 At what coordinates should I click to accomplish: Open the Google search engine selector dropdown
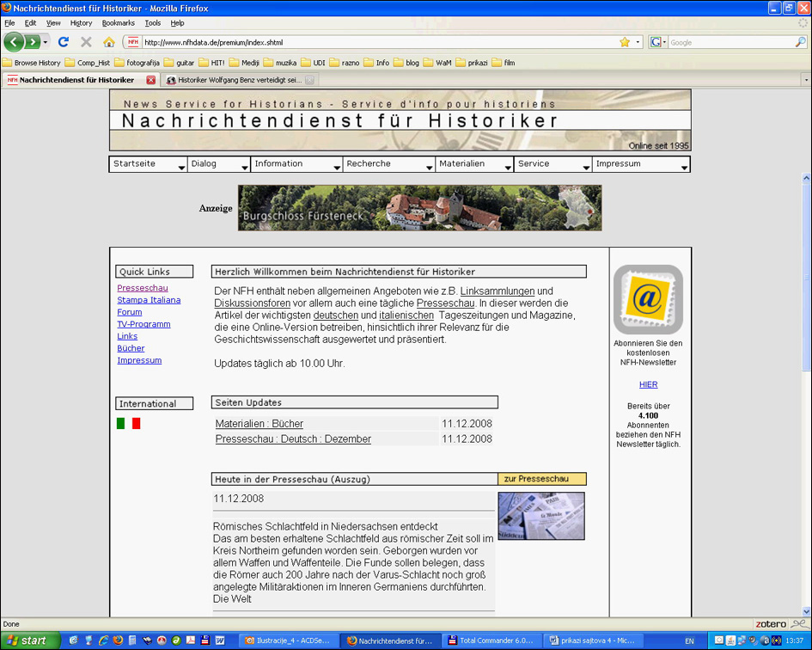tap(658, 42)
